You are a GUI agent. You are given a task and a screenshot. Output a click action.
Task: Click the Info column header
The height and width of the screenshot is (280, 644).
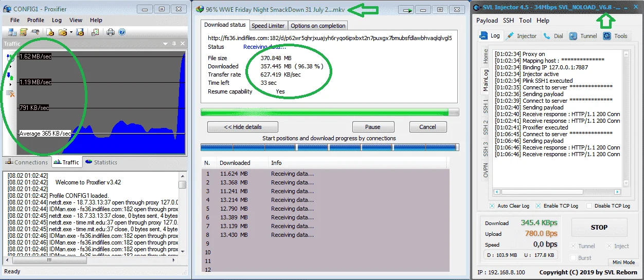(x=276, y=163)
